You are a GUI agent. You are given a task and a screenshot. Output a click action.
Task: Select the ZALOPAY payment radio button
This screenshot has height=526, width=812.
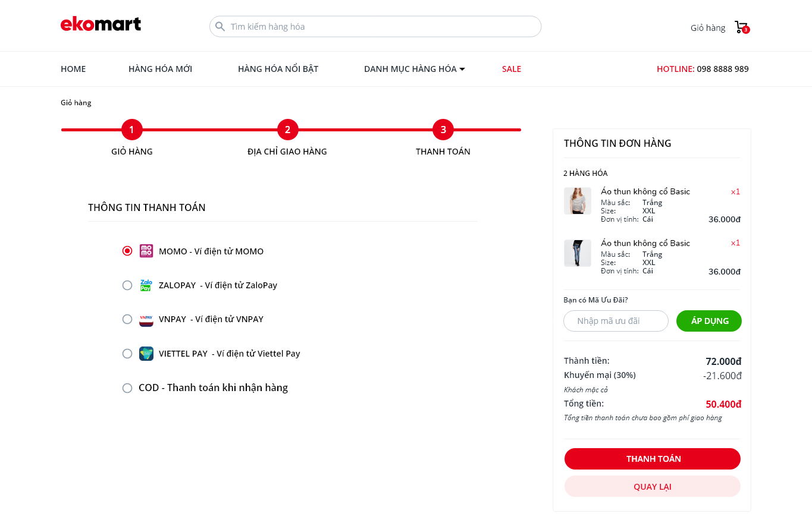pyautogui.click(x=127, y=285)
